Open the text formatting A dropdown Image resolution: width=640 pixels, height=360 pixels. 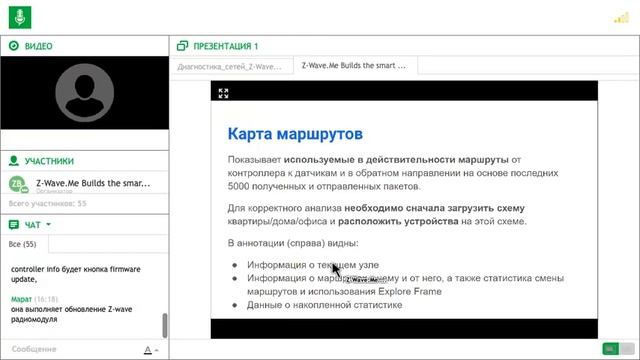point(151,350)
